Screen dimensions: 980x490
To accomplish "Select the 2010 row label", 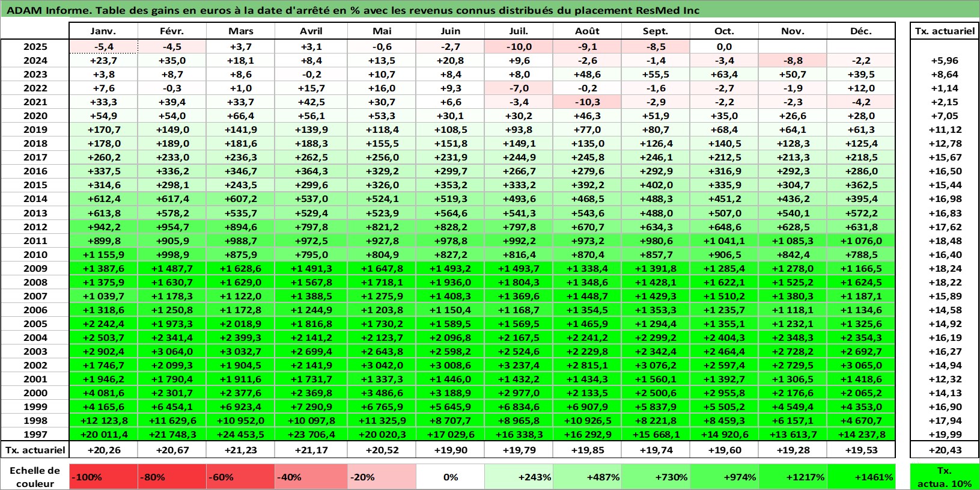I will click(x=35, y=254).
